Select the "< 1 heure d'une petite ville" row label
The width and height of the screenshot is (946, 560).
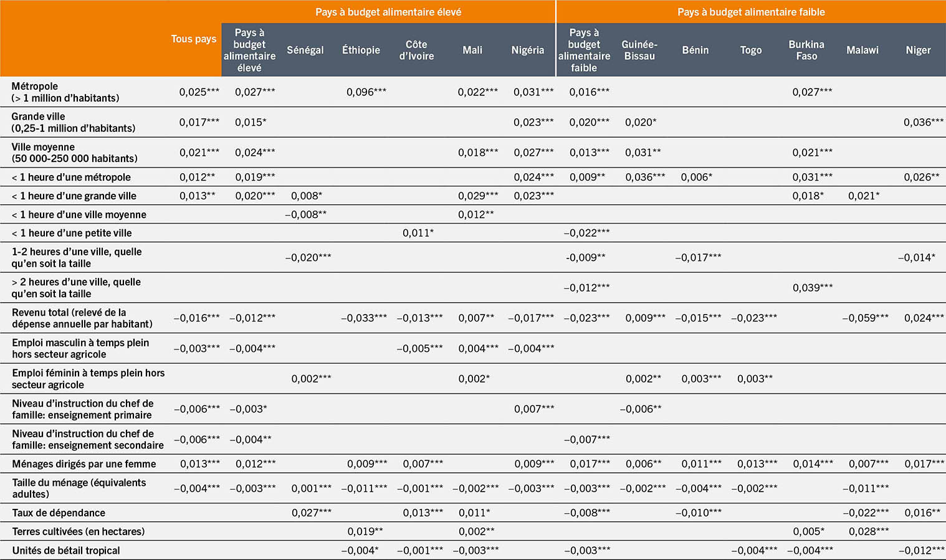click(x=72, y=233)
